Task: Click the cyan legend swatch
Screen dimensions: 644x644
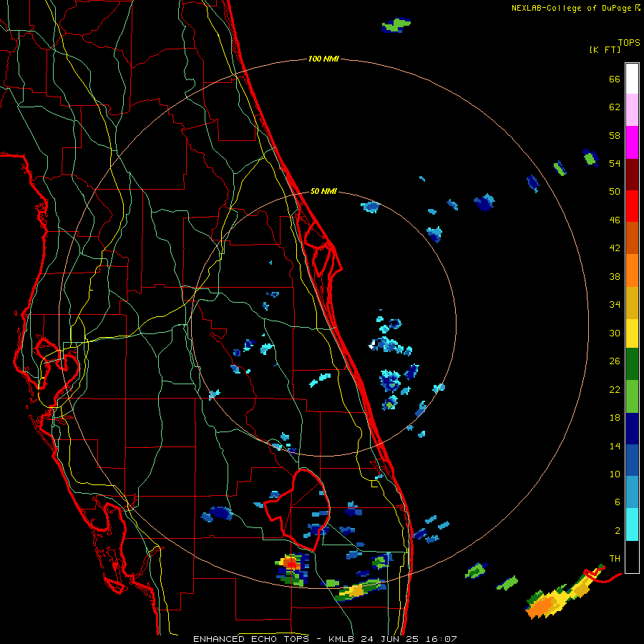Action: point(632,525)
